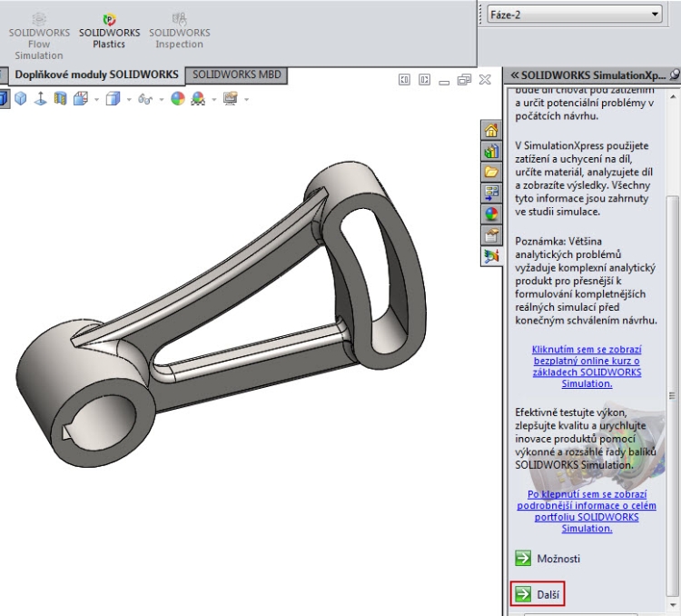The height and width of the screenshot is (616, 681).
Task: Activate the SOLIDWORKS Plastics add-in
Action: click(x=110, y=31)
